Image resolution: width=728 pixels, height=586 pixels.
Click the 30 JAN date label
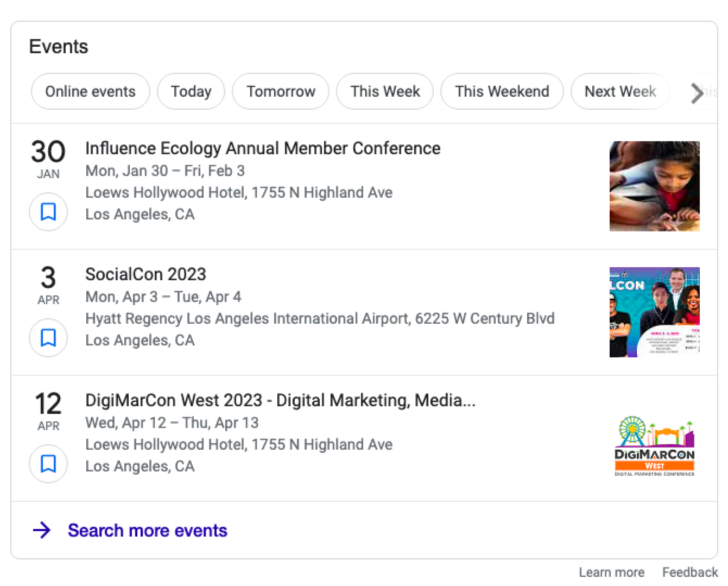pyautogui.click(x=48, y=159)
